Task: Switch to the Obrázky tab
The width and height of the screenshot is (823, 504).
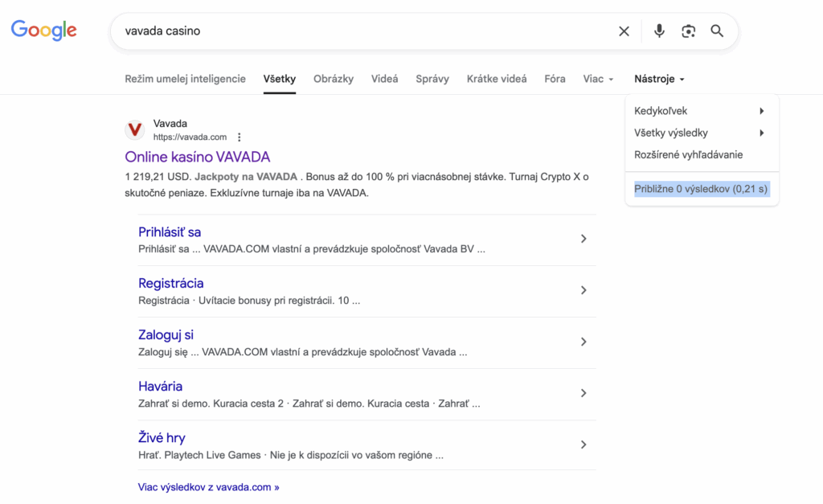Action: (x=334, y=79)
